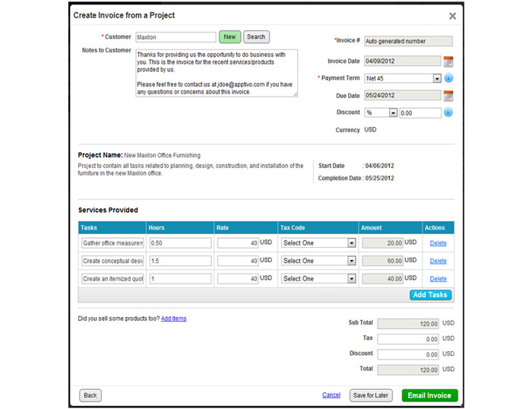Open Tax Code dropdown for third task
The height and width of the screenshot is (409, 532).
351,279
